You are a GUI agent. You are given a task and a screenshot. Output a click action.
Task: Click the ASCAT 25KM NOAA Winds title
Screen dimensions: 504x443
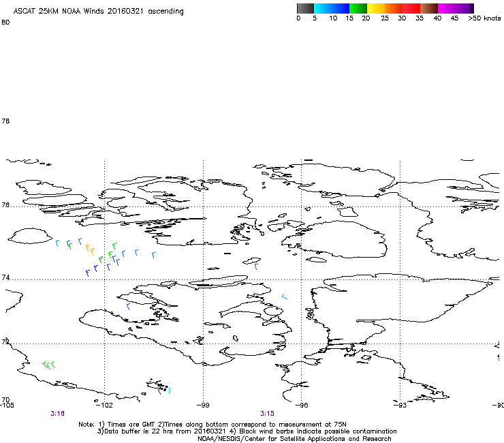[x=98, y=11]
